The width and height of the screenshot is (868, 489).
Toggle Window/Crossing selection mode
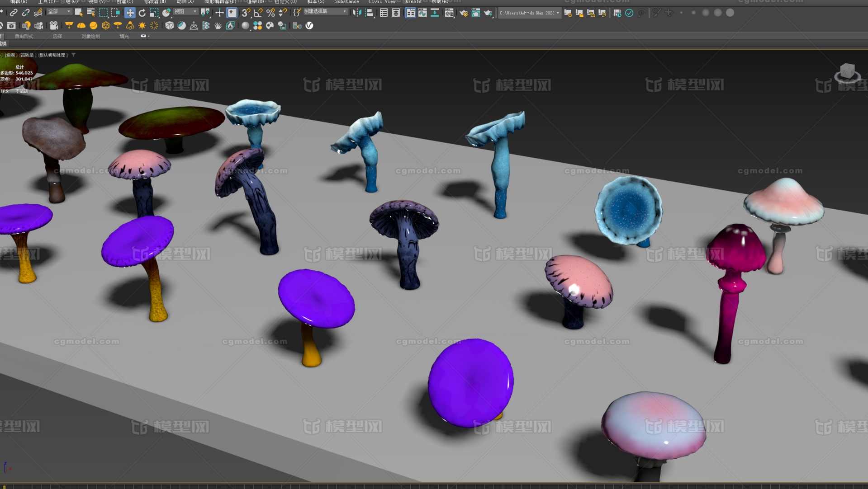(x=115, y=13)
